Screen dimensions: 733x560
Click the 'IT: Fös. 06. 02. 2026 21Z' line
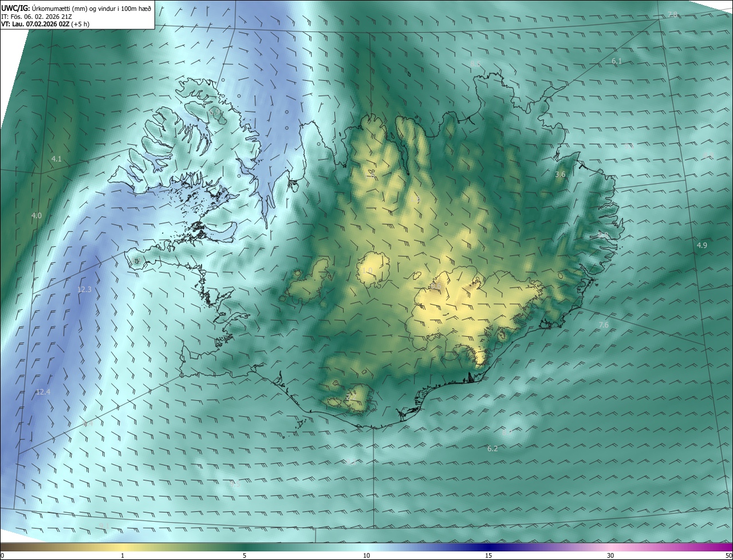[37, 16]
